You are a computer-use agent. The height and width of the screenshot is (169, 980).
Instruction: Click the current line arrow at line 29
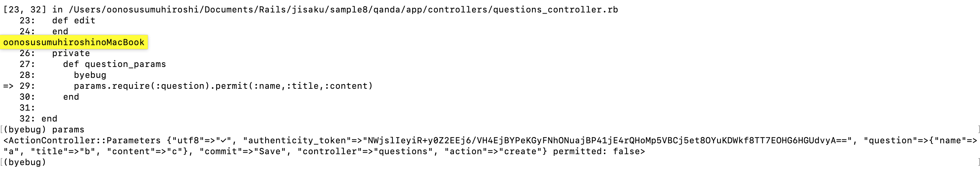click(8, 86)
